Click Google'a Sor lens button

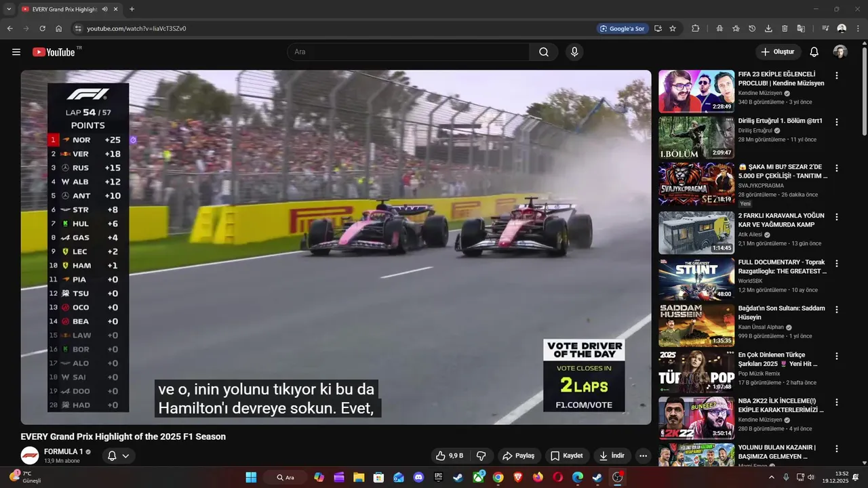coord(623,28)
